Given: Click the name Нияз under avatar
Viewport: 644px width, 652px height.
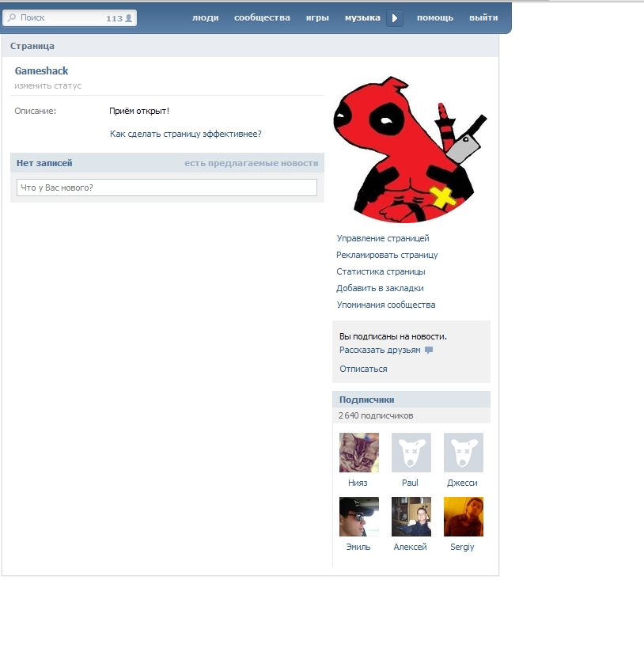Looking at the screenshot, I should 358,483.
